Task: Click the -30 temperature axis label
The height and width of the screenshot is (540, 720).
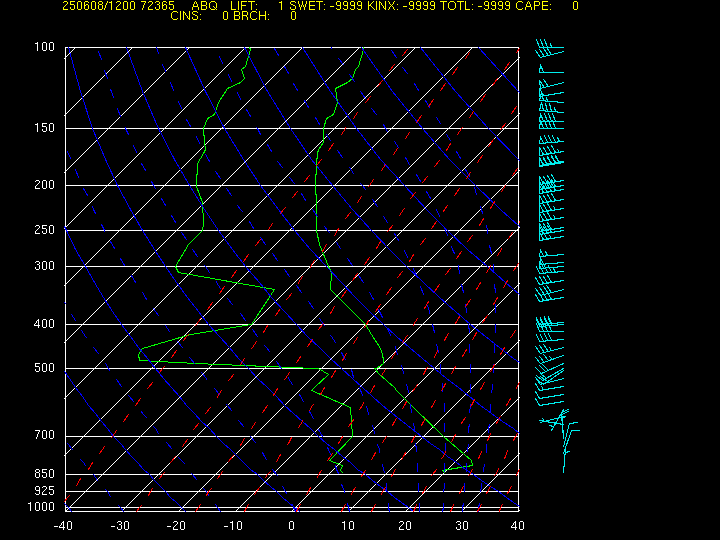Action: tap(120, 526)
